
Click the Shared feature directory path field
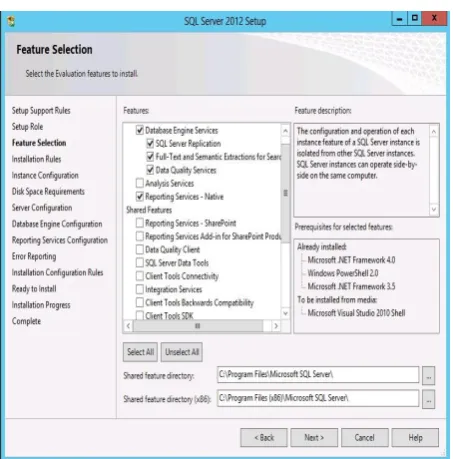[318, 375]
